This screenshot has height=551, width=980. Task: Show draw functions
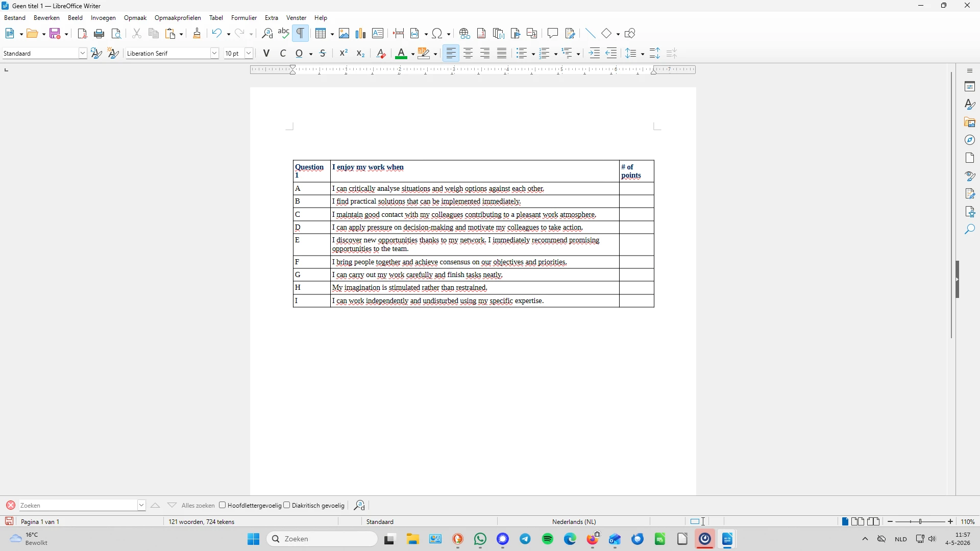point(630,34)
